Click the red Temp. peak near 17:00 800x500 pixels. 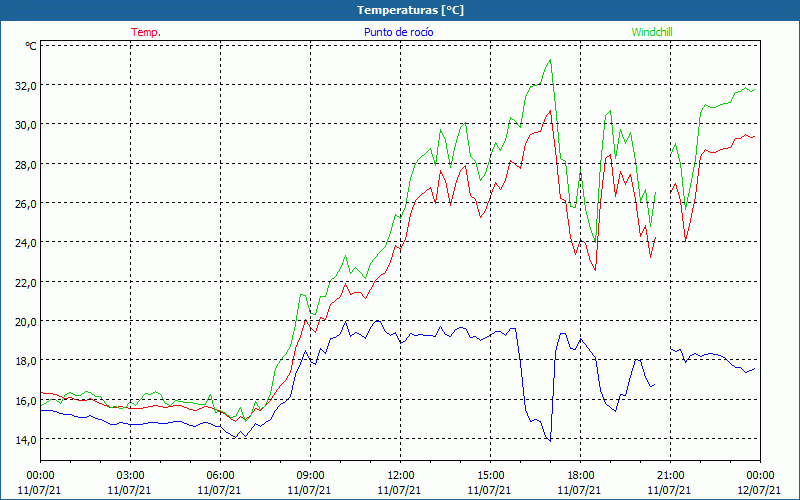coord(550,111)
